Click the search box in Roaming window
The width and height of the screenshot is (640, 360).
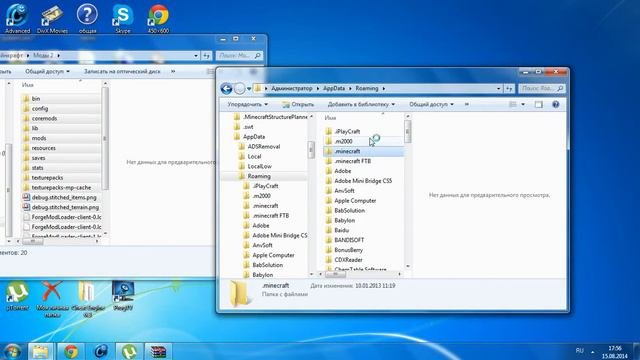tap(542, 88)
